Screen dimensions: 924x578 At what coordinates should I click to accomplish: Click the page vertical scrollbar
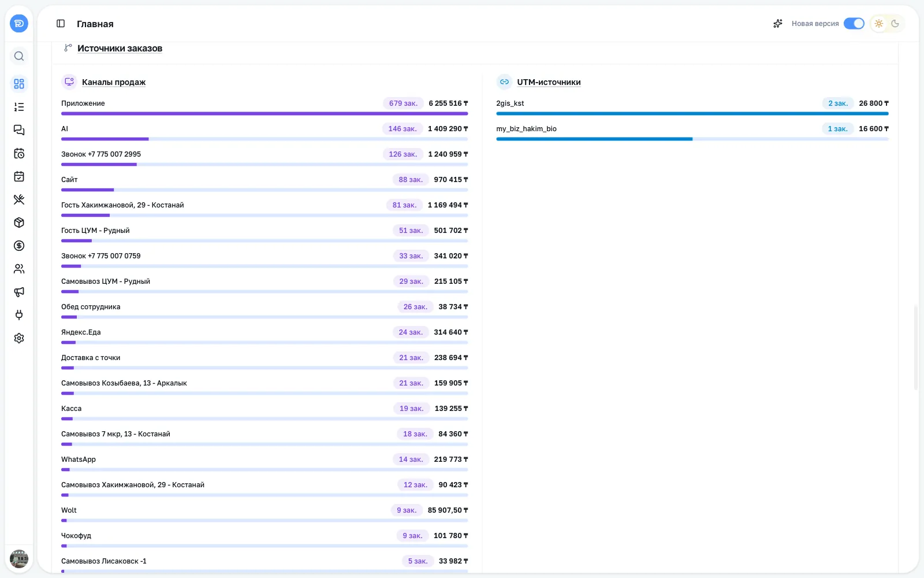(916, 347)
